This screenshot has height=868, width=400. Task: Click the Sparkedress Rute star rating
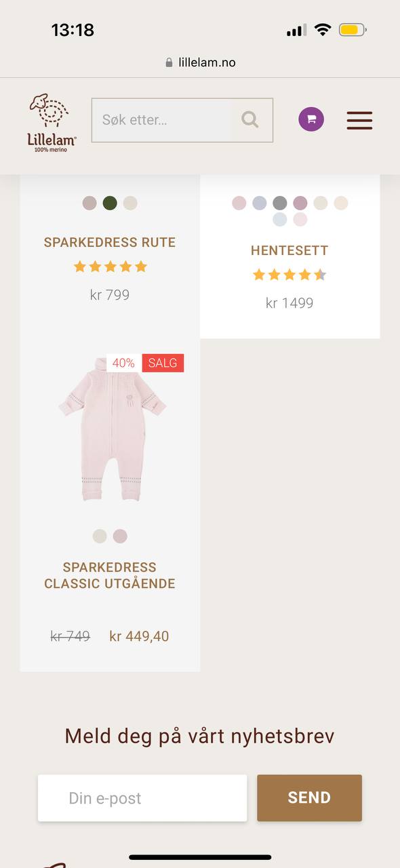[x=110, y=267]
